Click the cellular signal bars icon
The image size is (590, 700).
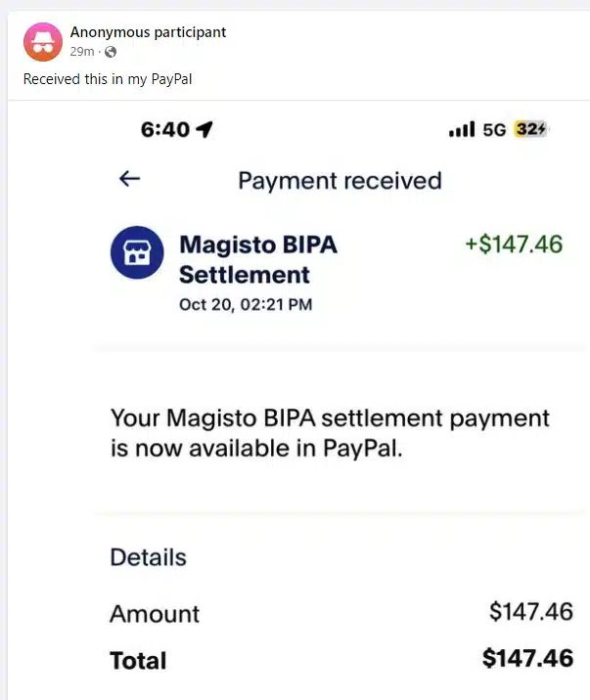coord(461,130)
